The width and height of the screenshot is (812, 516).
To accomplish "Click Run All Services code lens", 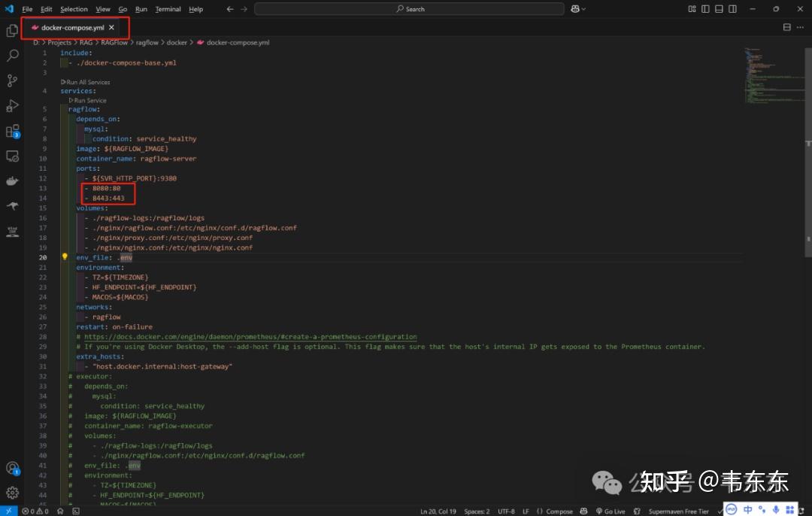I will coord(86,82).
